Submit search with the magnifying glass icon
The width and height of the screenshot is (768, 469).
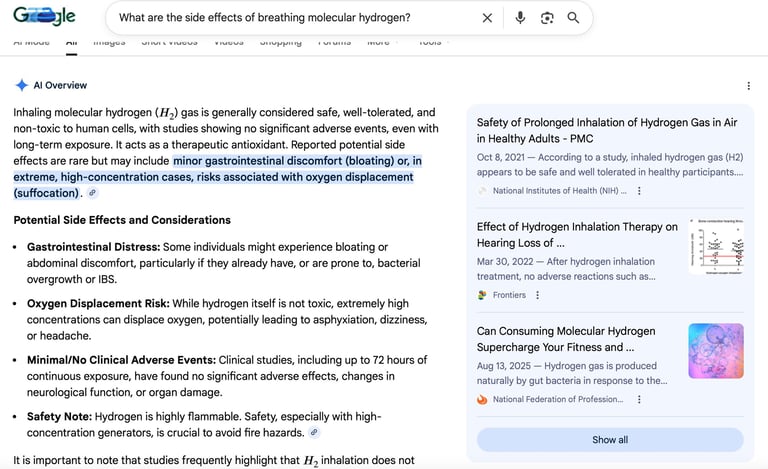click(573, 18)
